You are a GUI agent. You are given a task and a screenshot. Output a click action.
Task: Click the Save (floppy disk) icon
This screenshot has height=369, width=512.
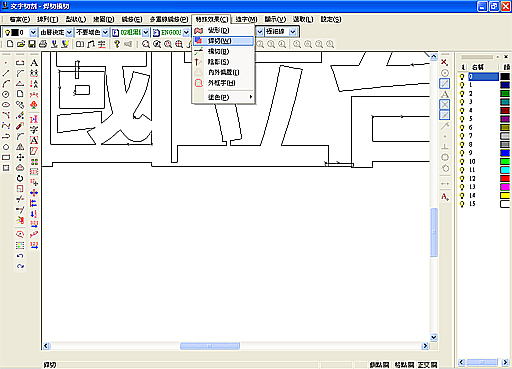tap(32, 44)
